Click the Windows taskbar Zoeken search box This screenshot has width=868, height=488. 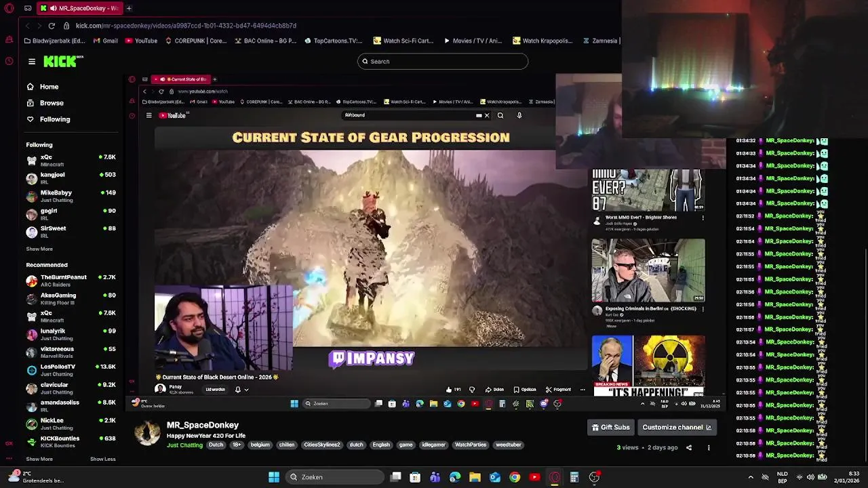335,477
